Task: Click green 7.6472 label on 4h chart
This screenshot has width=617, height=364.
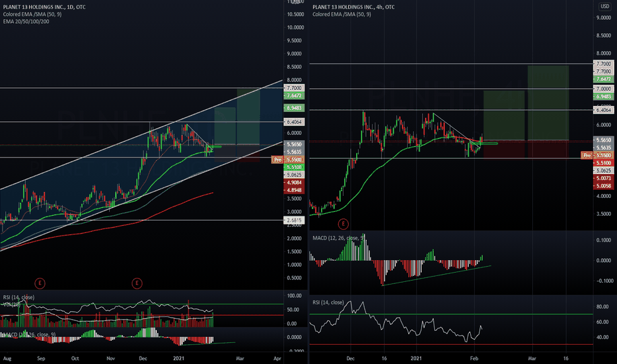Action: coord(603,79)
